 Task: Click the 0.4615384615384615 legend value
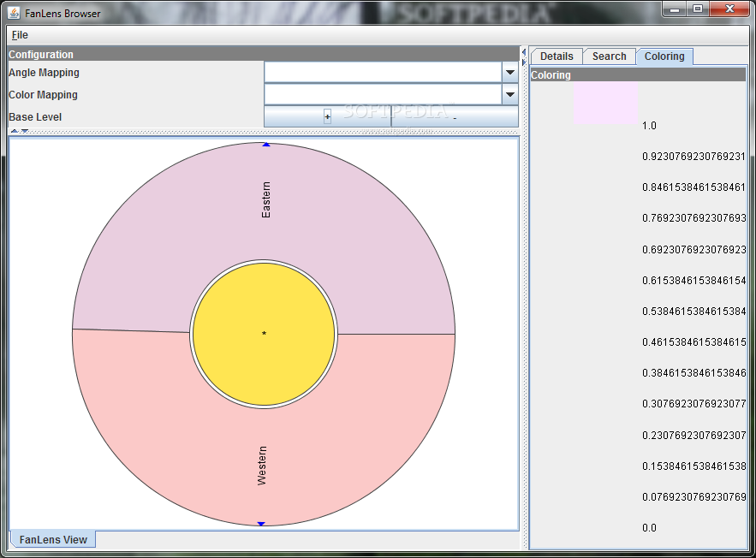pos(693,342)
